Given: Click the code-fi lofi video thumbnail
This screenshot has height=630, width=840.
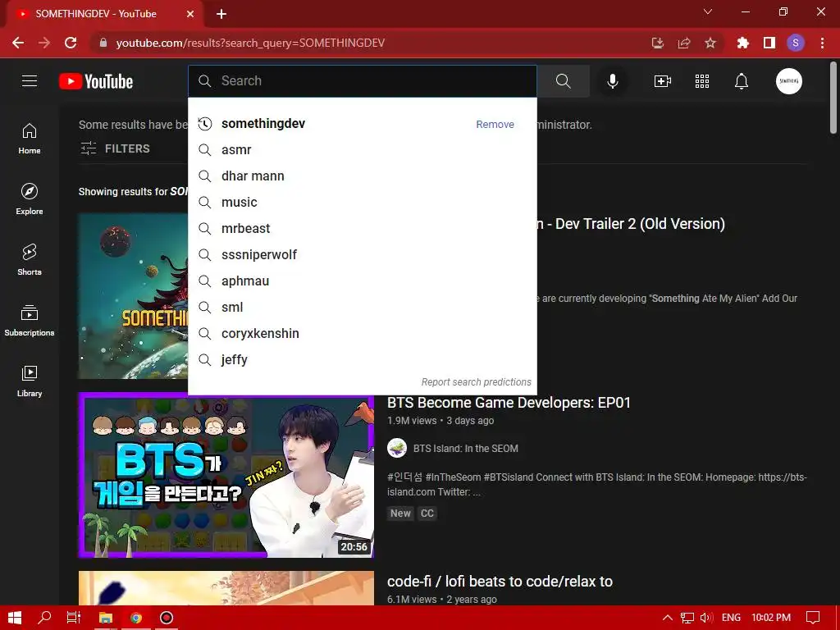Looking at the screenshot, I should coord(226,587).
